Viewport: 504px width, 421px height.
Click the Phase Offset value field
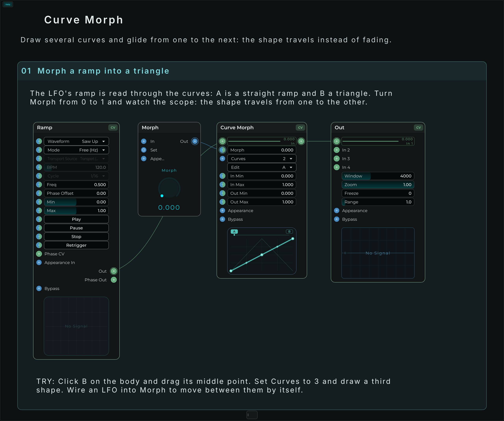pyautogui.click(x=76, y=193)
